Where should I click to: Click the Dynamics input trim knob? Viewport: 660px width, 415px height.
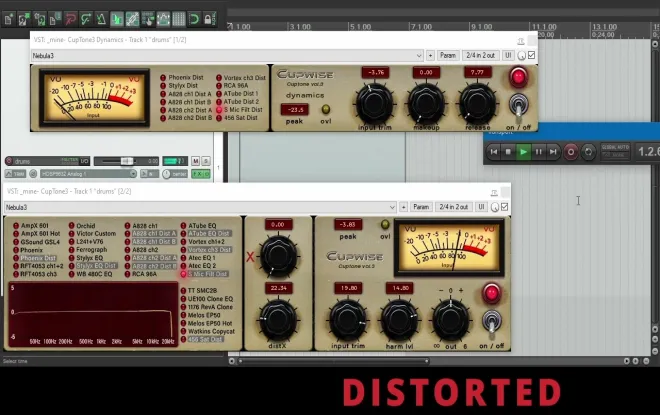pos(374,103)
